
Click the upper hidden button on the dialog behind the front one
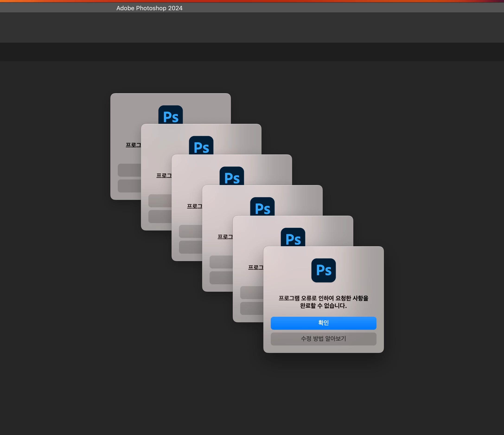click(x=252, y=292)
